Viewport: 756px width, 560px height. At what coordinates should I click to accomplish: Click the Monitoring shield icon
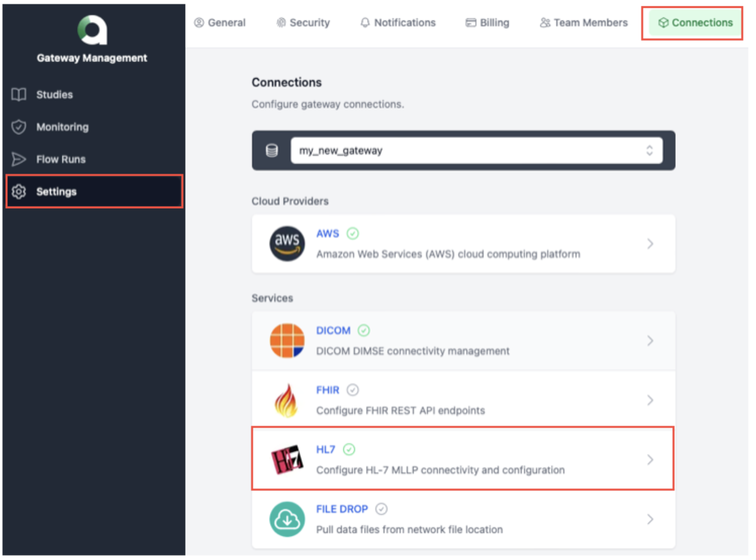(x=19, y=127)
